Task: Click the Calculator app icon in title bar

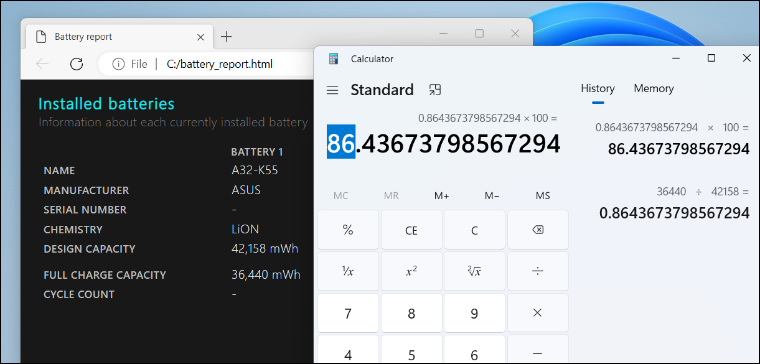Action: point(333,59)
